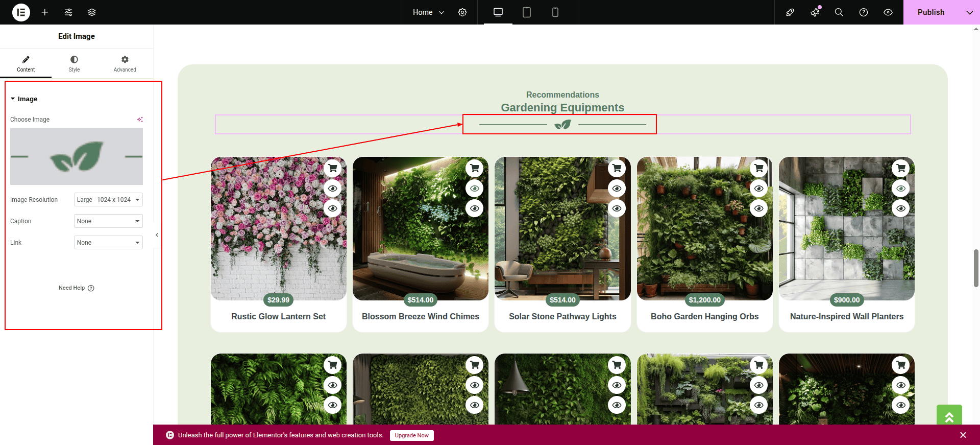Open the Rustic Glow Lantern Set product title
The width and height of the screenshot is (980, 445).
point(279,317)
